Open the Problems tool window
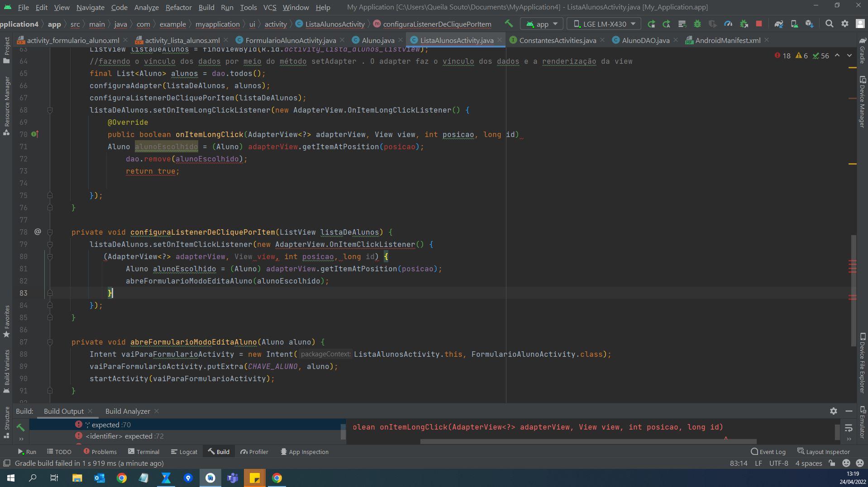Viewport: 868px width, 487px height. click(x=100, y=452)
